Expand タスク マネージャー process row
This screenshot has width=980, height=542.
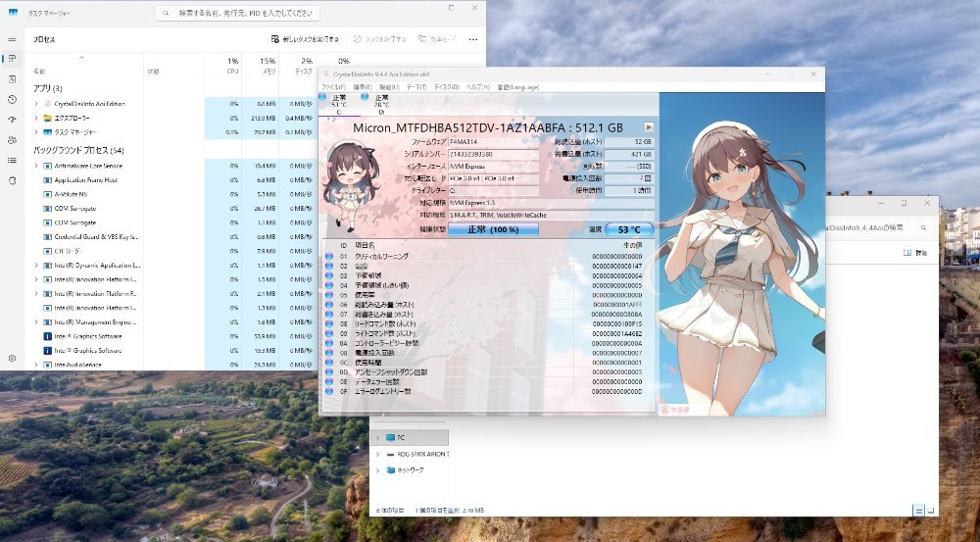pyautogui.click(x=35, y=132)
